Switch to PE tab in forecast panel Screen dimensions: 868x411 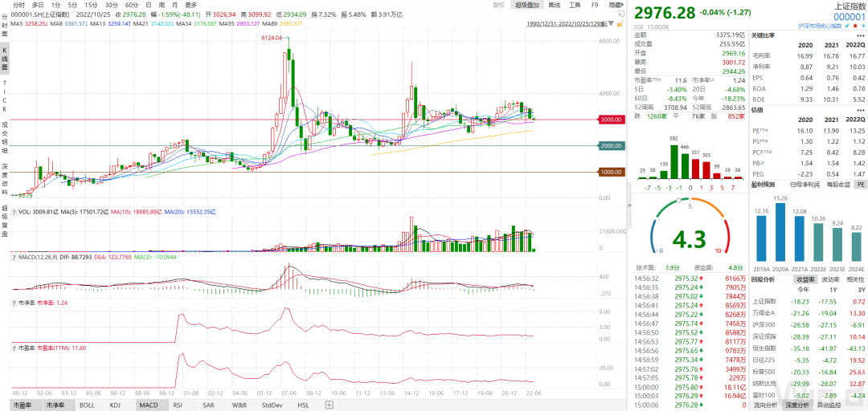pos(860,184)
